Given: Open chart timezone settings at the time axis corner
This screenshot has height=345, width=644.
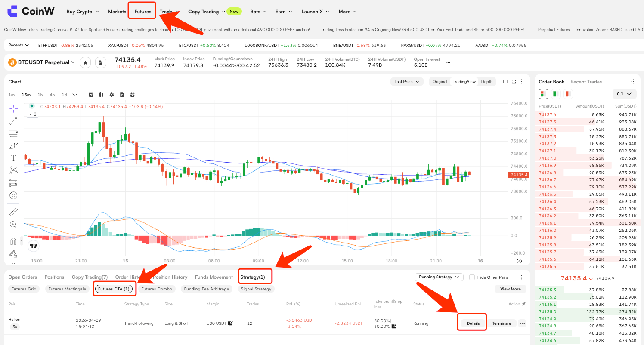Looking at the screenshot, I should (x=519, y=261).
